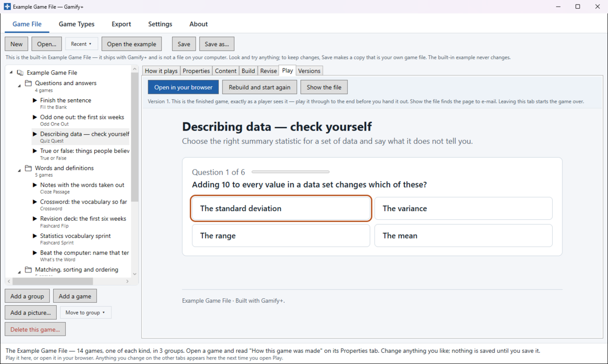Collapse the Questions and answers group
The height and width of the screenshot is (364, 608).
pyautogui.click(x=20, y=86)
